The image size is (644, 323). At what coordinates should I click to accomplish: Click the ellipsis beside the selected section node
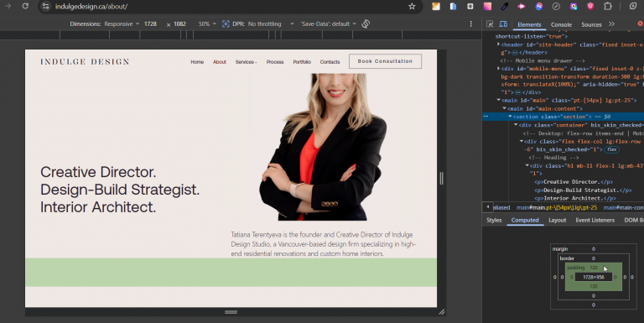486,117
